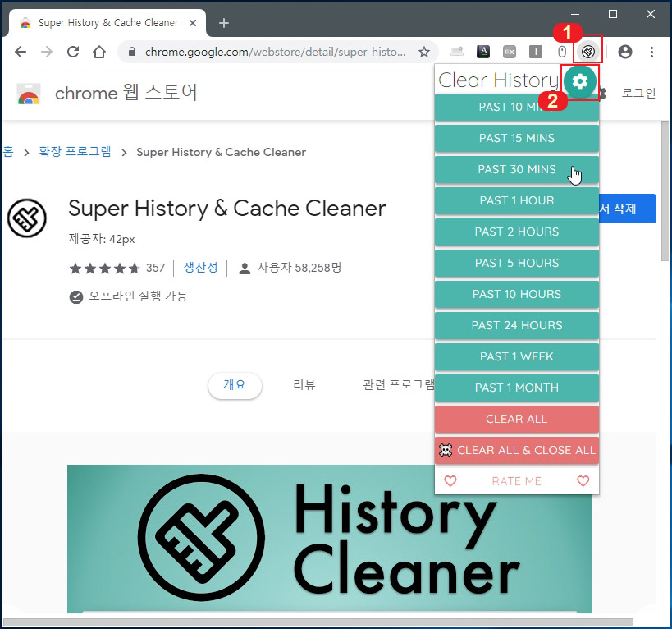Select the 개요 overview tab

(x=235, y=385)
